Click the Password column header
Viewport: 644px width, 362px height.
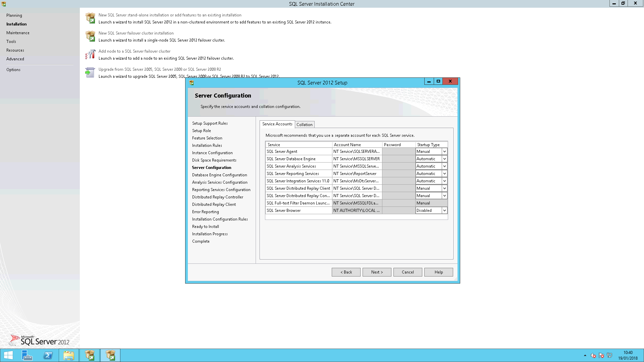(399, 145)
